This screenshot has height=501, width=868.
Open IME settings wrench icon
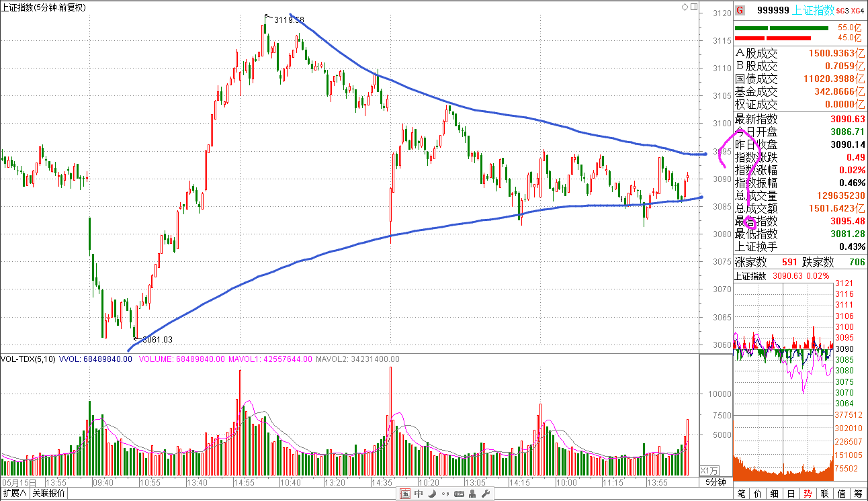click(x=484, y=494)
